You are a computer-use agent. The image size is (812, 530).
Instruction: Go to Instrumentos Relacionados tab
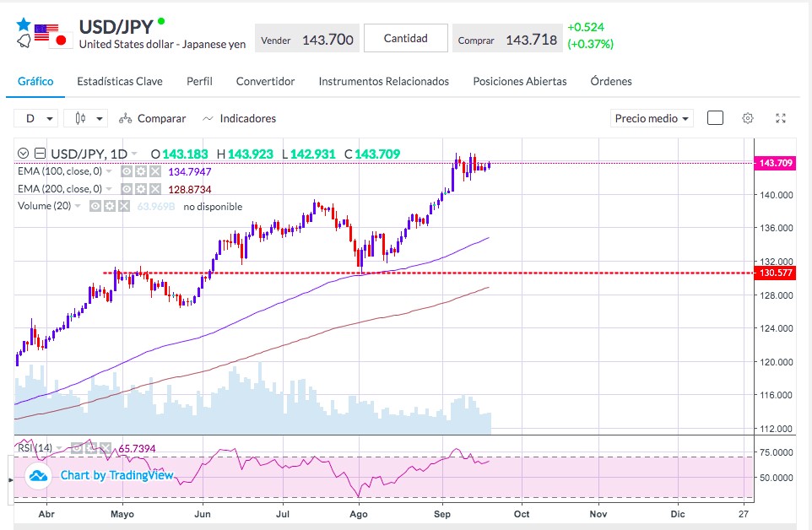[384, 81]
